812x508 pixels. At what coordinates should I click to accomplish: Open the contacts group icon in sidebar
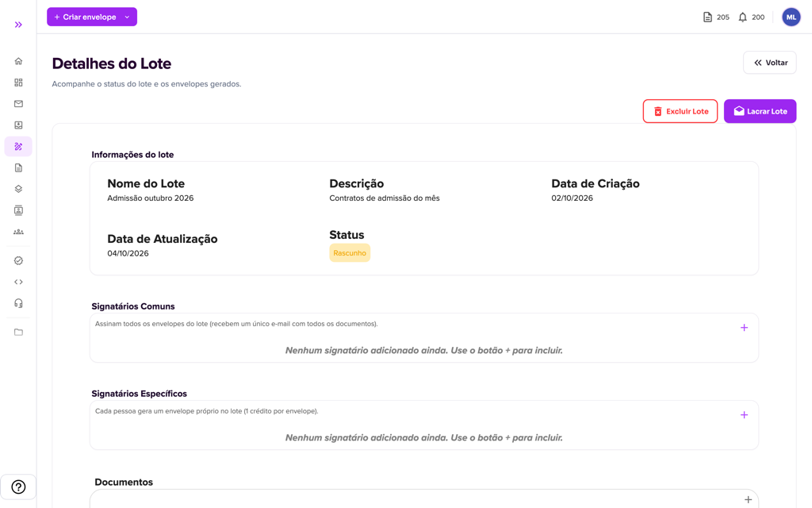tap(18, 232)
